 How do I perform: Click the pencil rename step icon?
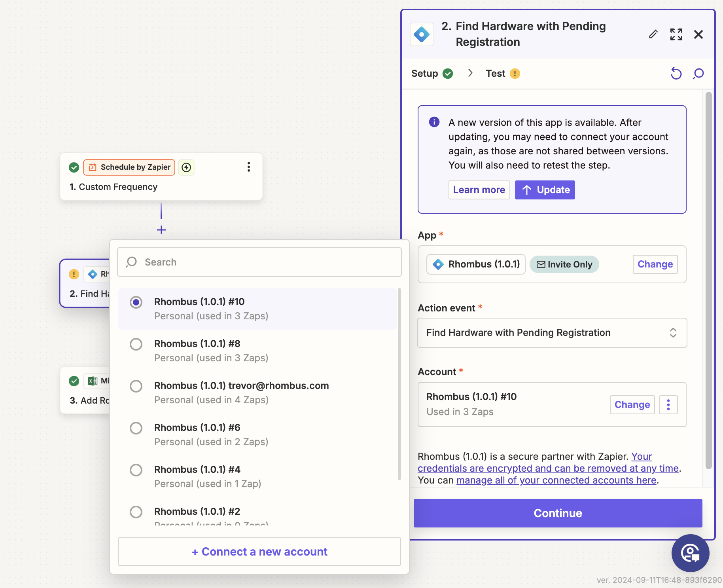click(x=653, y=34)
